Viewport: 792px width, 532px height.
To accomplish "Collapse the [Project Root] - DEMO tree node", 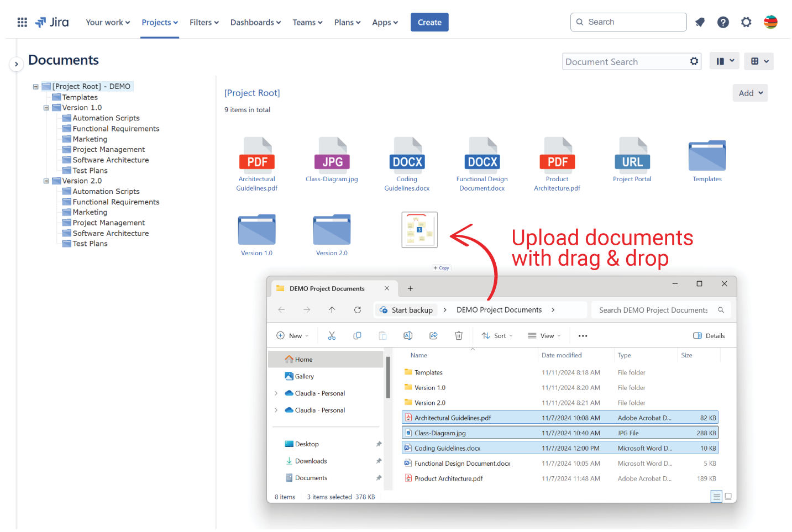I will (35, 86).
